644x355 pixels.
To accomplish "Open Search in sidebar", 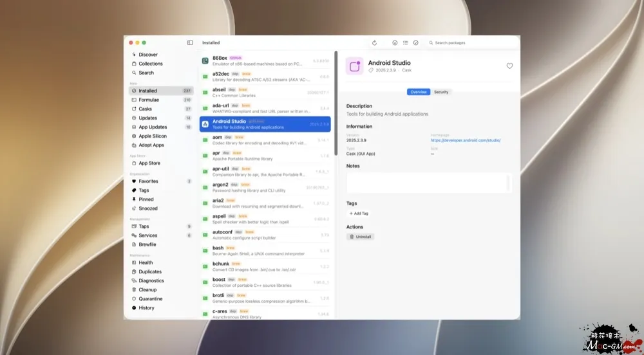I will [161, 73].
